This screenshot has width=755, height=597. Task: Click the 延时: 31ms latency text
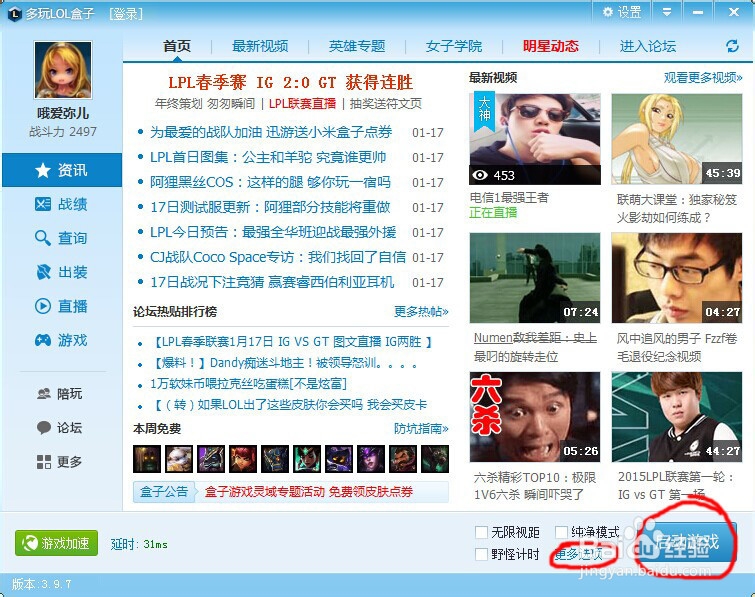point(139,544)
